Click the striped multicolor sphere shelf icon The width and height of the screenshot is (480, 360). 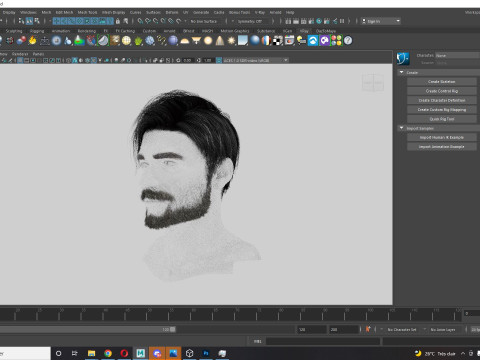266,41
